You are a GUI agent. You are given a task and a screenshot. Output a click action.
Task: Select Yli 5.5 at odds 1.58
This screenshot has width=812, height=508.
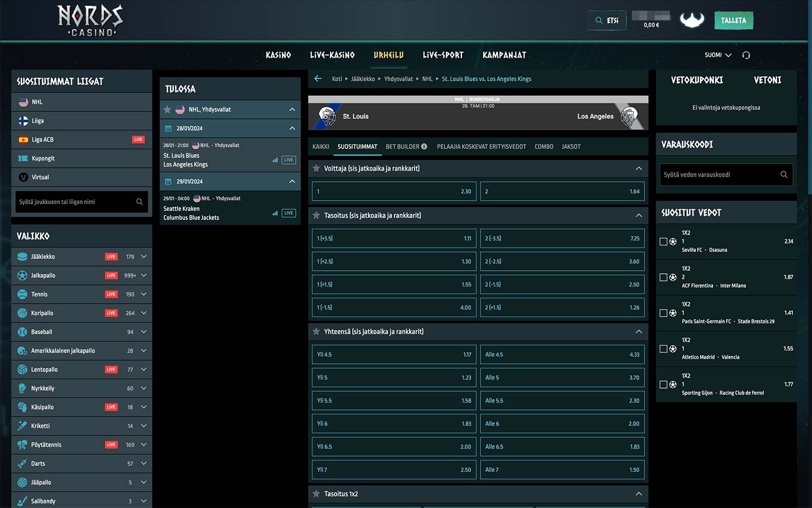point(394,401)
